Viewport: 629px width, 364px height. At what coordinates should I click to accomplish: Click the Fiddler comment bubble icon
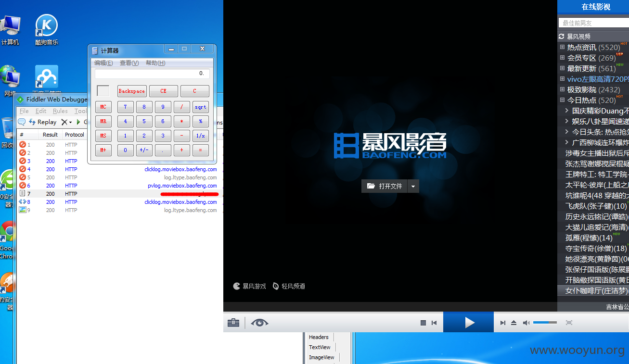click(x=22, y=122)
